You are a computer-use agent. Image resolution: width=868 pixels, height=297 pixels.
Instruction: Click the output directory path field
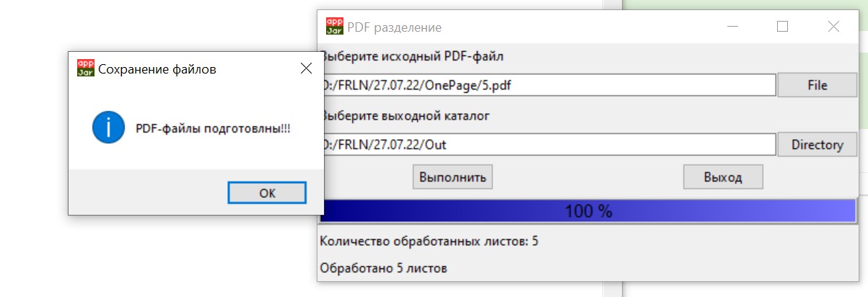[x=548, y=144]
